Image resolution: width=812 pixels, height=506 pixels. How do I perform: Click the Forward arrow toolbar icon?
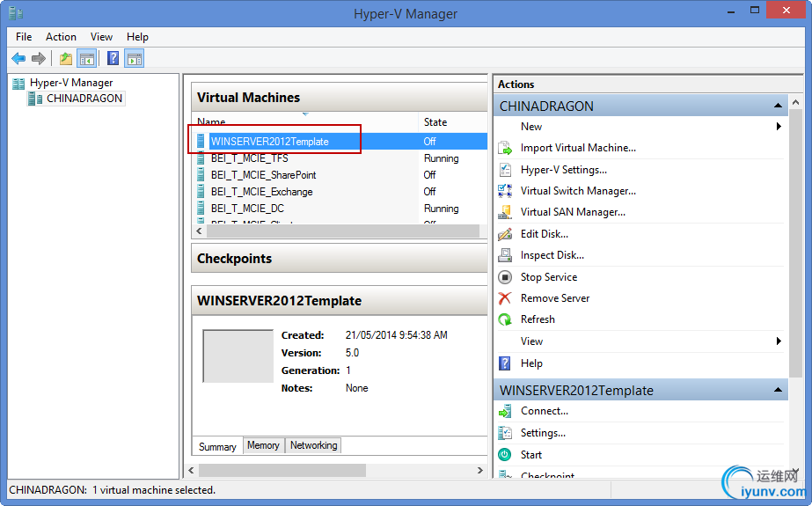39,59
